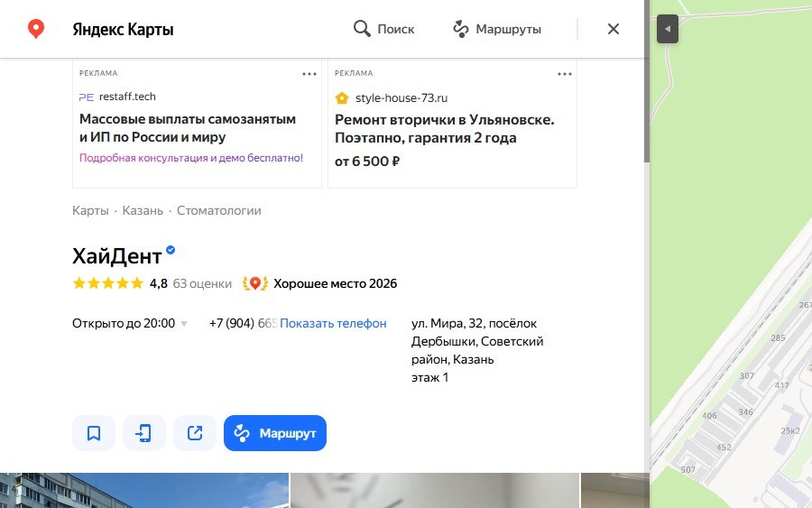Click the five-star rating stars
The width and height of the screenshot is (812, 508).
click(107, 283)
